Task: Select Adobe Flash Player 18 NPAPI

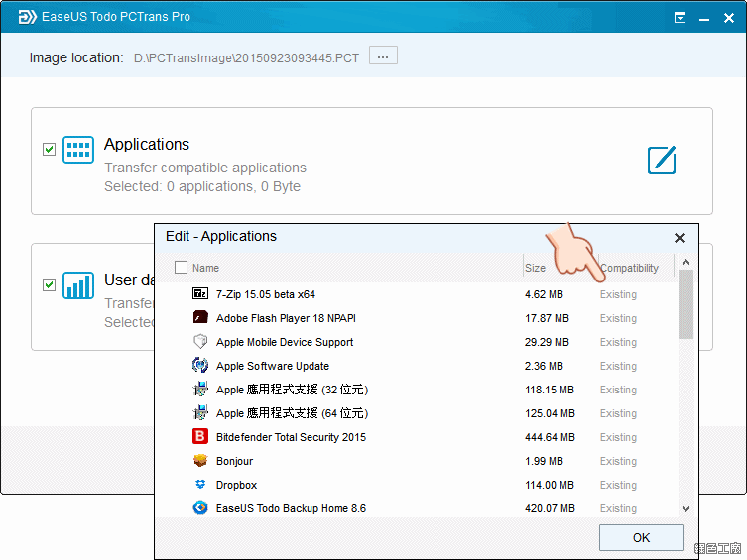Action: 286,318
